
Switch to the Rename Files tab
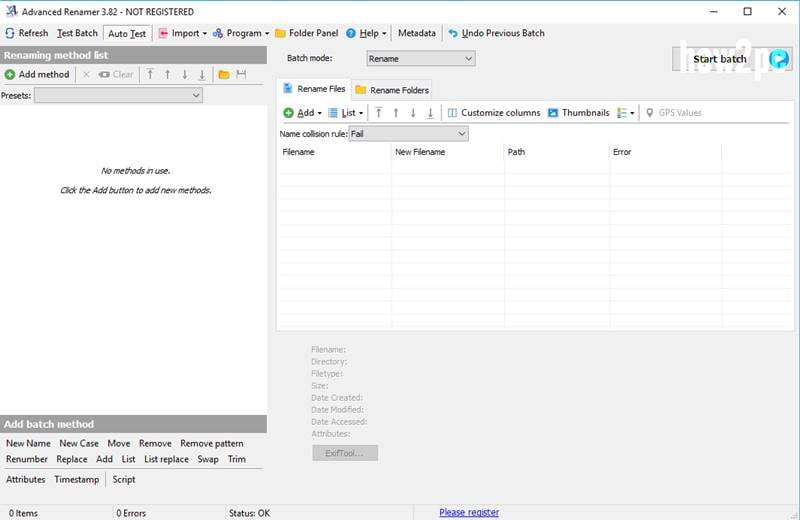(314, 89)
